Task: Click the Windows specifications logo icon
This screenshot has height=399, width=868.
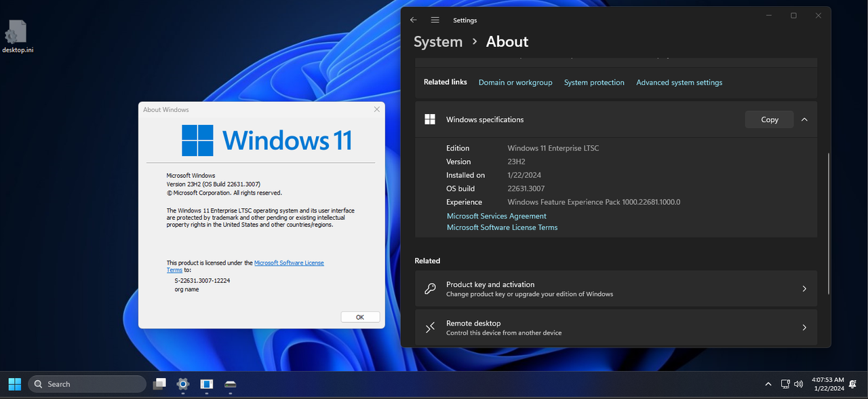Action: tap(430, 119)
